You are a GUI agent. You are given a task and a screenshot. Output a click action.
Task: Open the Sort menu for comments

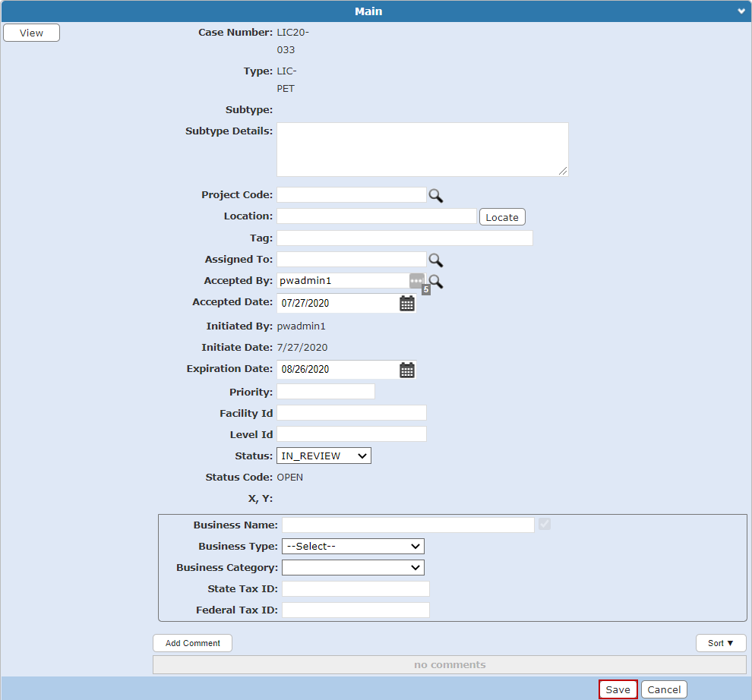721,643
